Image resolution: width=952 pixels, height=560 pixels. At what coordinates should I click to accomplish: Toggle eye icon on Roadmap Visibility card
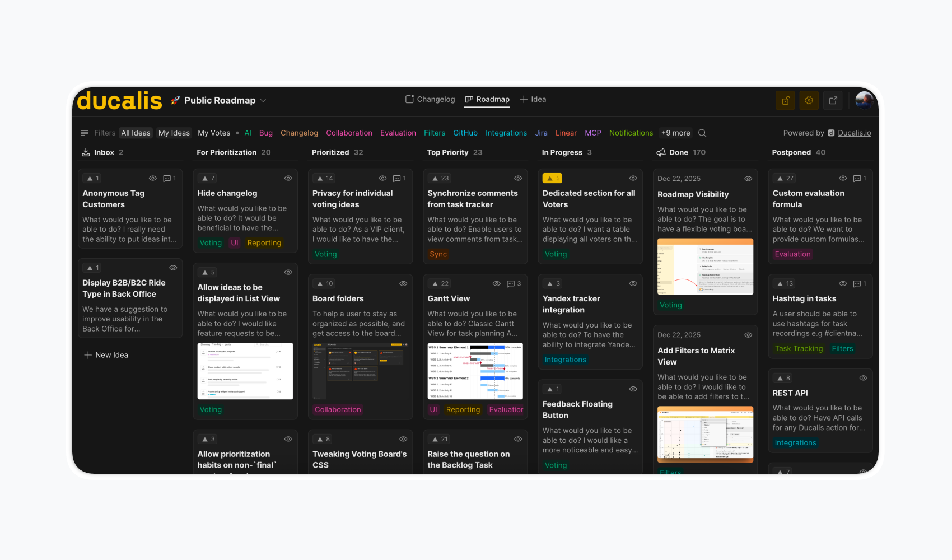[x=748, y=179]
